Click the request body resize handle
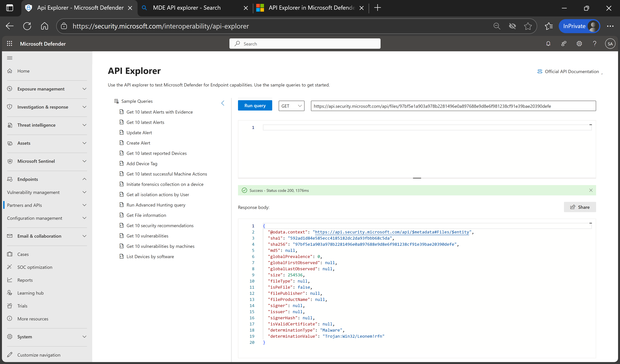Viewport: 620px width, 364px height. point(417,178)
